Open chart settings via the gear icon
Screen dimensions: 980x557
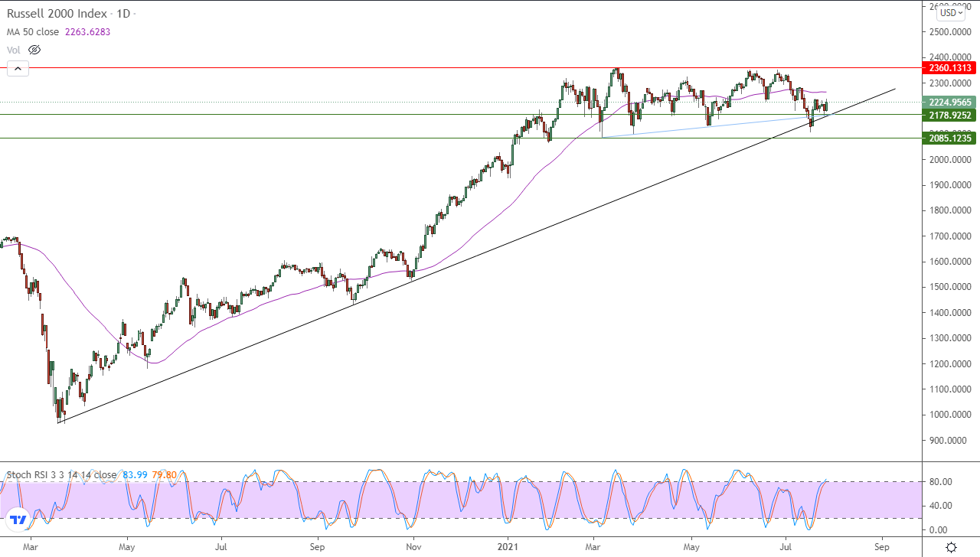click(x=951, y=547)
